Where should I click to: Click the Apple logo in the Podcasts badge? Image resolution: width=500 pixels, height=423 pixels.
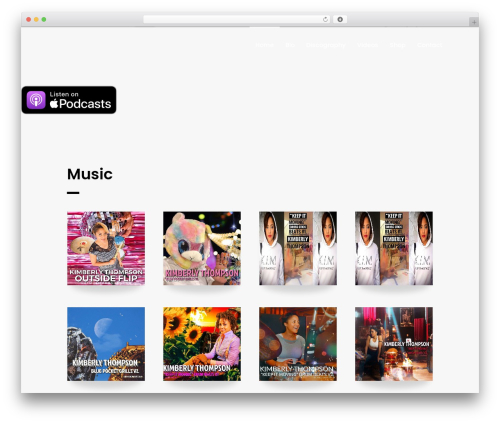54,104
